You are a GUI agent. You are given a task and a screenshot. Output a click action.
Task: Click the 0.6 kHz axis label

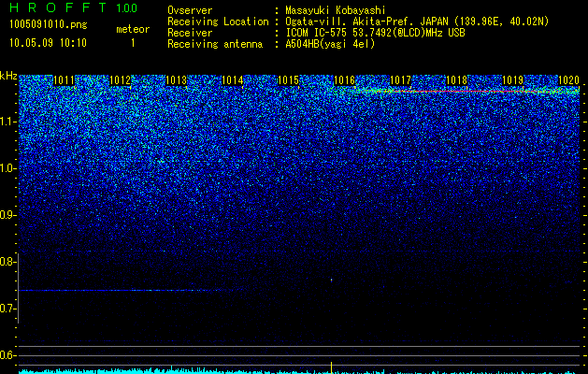[7, 355]
